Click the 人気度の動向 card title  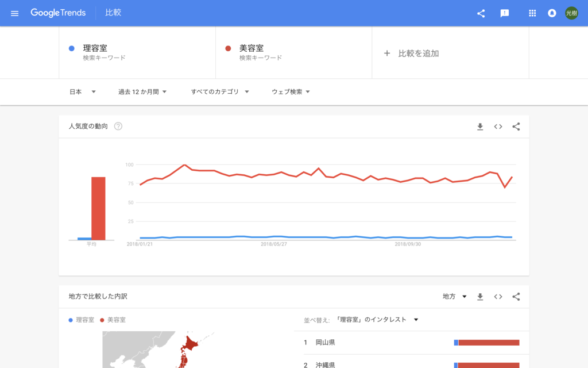click(88, 126)
